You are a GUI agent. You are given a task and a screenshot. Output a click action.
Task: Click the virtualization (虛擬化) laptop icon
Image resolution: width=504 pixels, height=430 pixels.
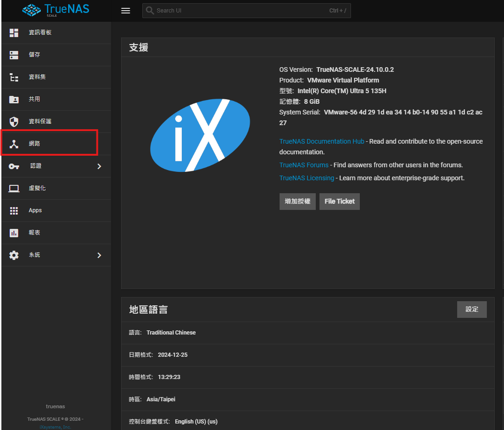(14, 188)
